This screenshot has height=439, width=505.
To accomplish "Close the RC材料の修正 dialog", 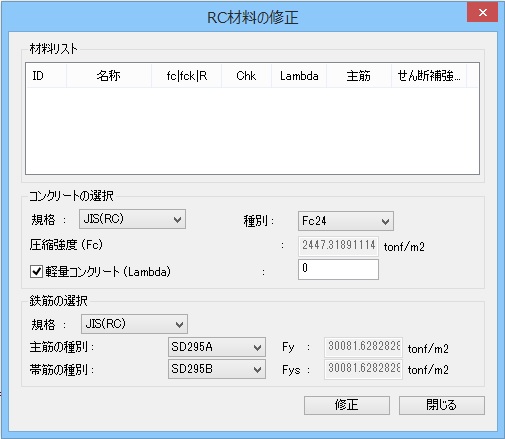I will [x=482, y=13].
